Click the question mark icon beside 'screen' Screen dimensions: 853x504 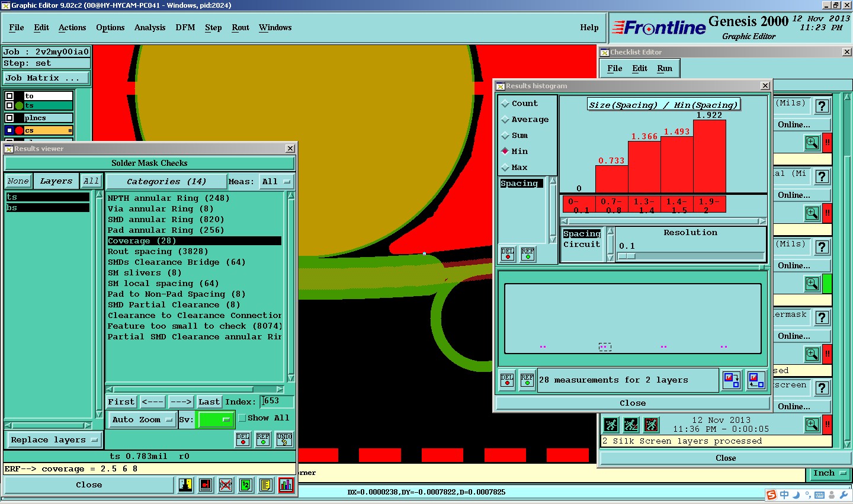822,388
